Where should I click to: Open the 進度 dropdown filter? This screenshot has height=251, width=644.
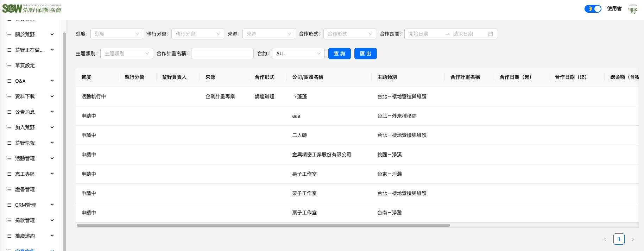pyautogui.click(x=116, y=34)
